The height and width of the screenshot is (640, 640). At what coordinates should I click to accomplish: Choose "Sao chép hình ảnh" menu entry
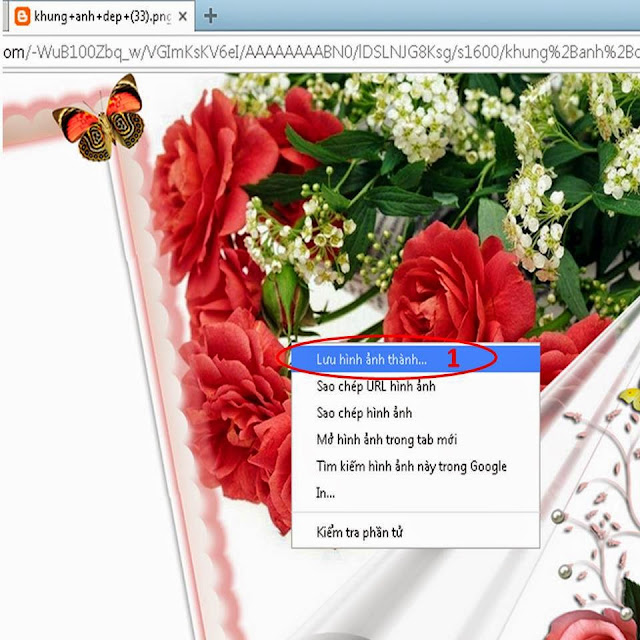[x=416, y=413]
